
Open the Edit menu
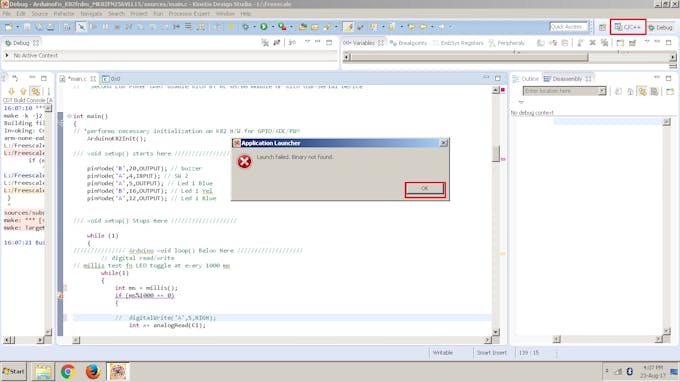click(x=21, y=14)
